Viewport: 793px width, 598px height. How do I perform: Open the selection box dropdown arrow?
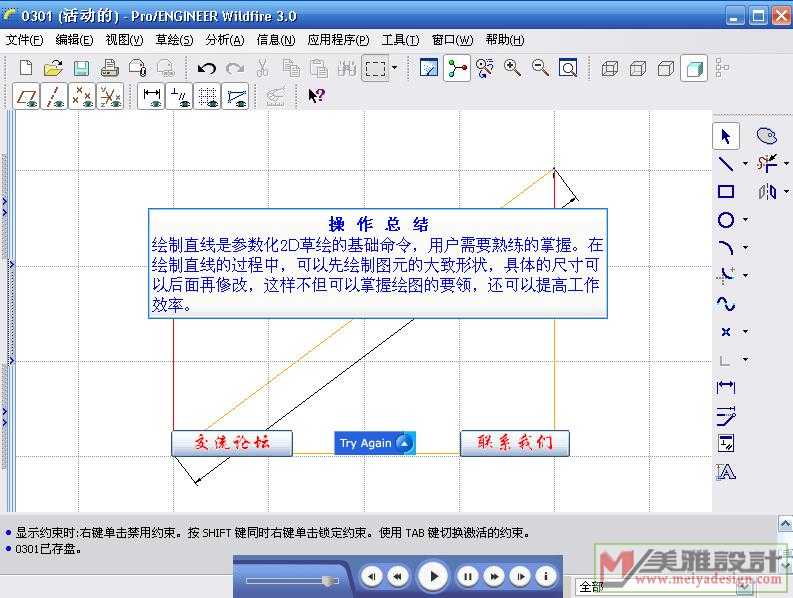click(394, 67)
